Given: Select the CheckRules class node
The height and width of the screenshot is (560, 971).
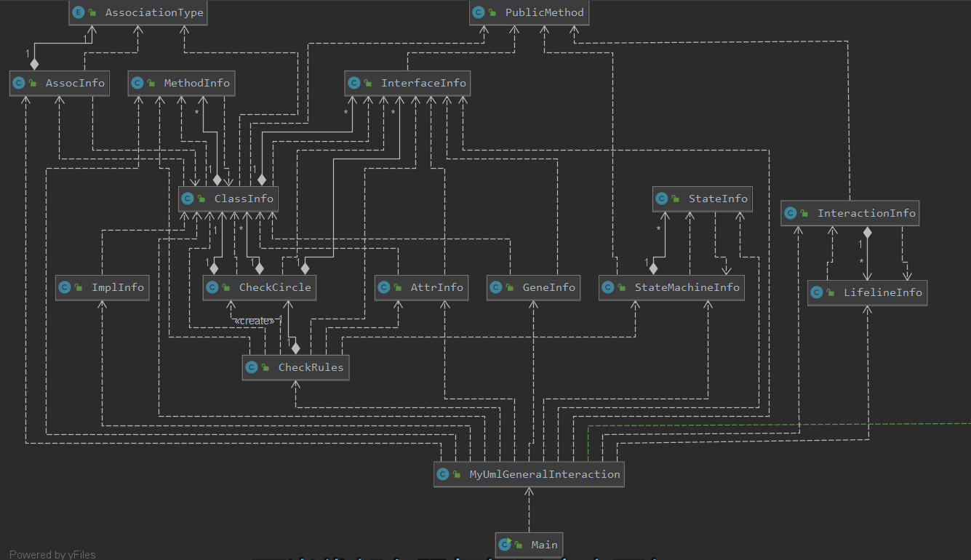Looking at the screenshot, I should 295,367.
